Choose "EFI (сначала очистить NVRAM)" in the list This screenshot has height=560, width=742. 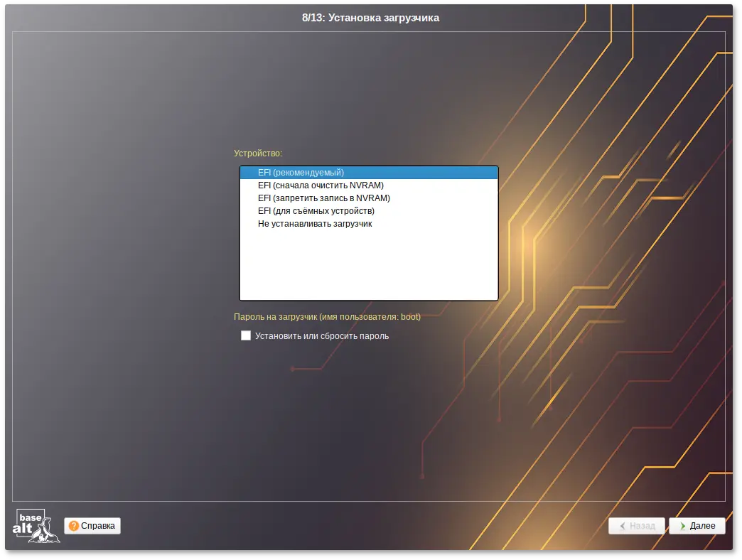coord(321,185)
